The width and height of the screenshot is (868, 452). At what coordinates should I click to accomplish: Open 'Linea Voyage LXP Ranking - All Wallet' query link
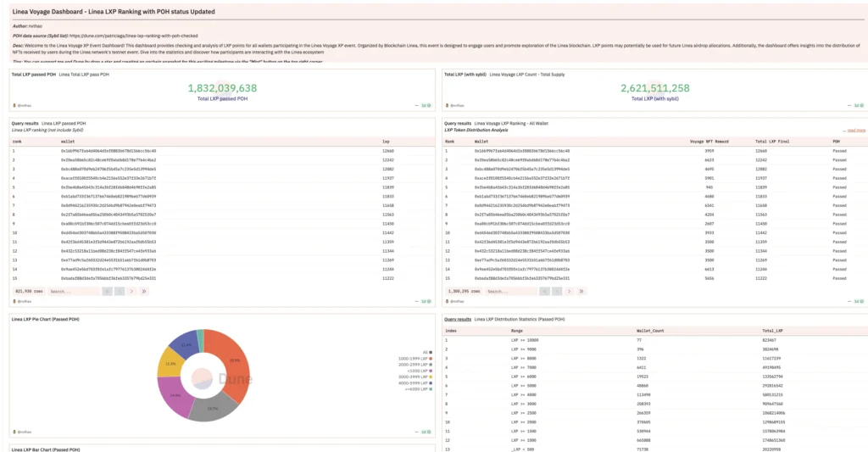(511, 124)
